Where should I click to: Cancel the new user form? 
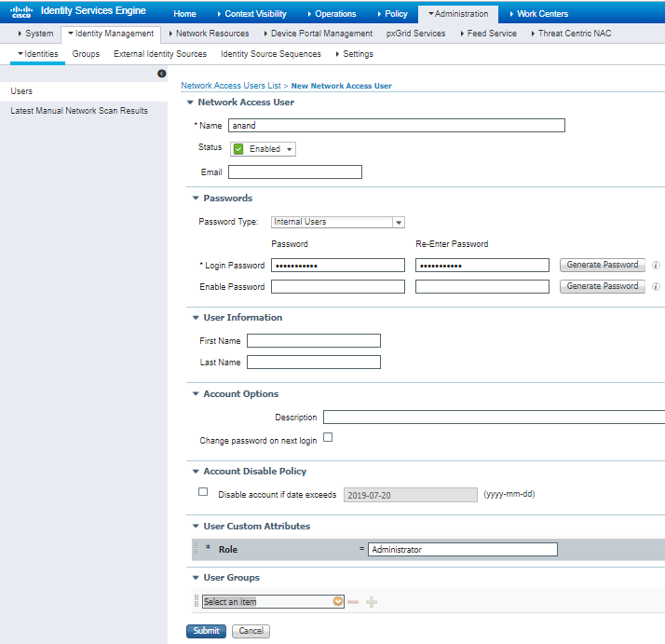251,631
